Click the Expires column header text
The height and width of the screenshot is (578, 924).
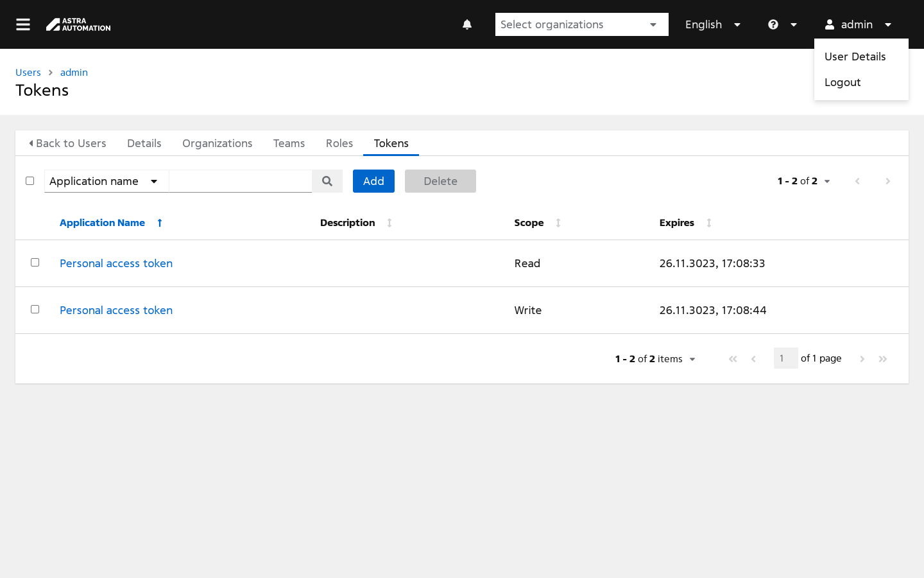coord(677,223)
